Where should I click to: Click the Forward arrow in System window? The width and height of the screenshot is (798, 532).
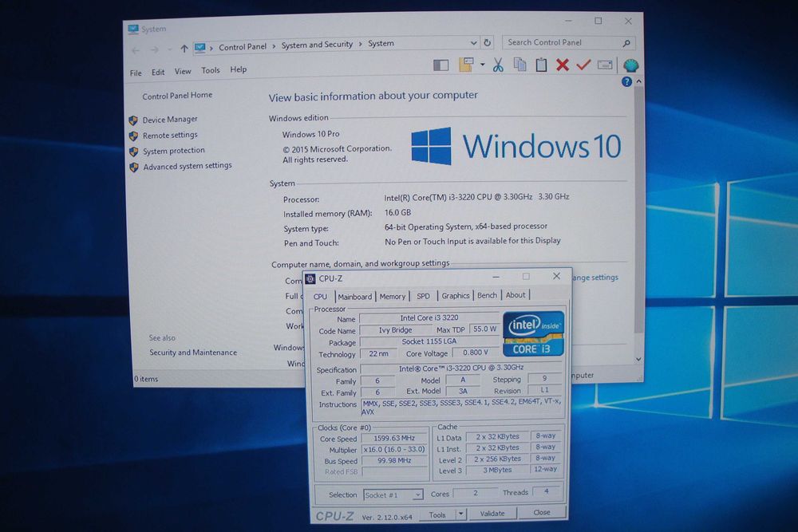point(154,49)
